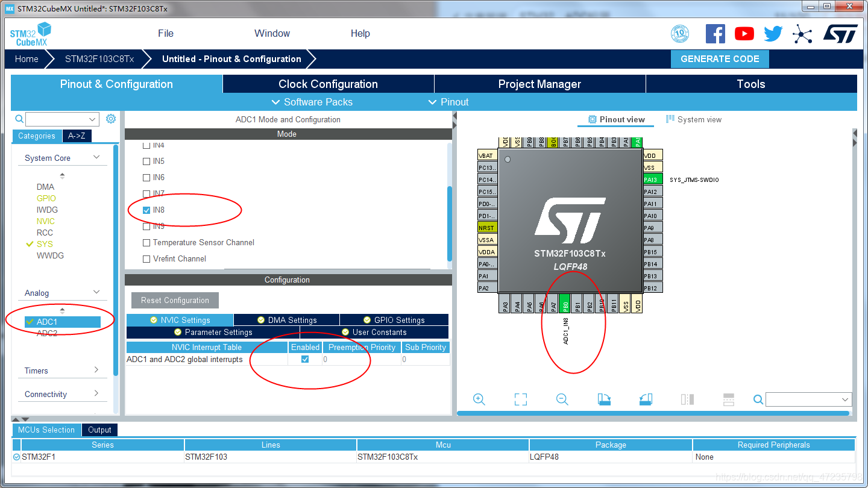Enable the Vrefint Channel checkbox
868x488 pixels.
tap(146, 259)
